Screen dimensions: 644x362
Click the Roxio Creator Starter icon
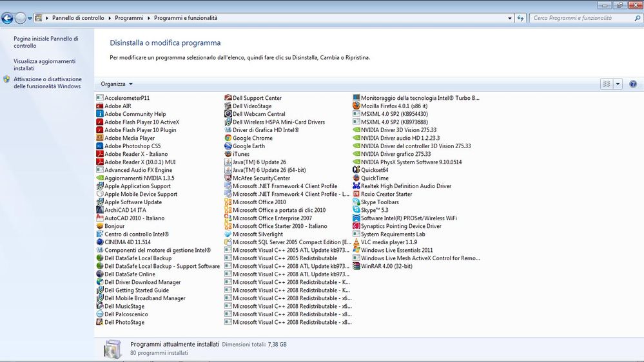[356, 194]
